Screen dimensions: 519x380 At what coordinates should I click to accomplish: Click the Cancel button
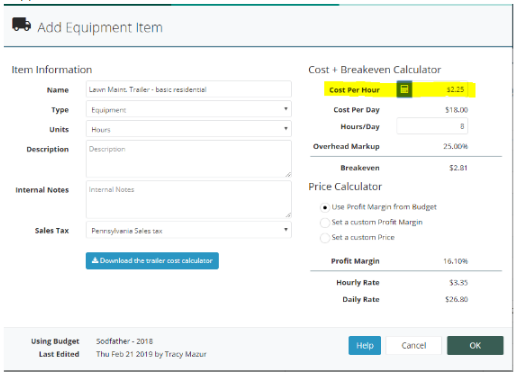point(414,346)
